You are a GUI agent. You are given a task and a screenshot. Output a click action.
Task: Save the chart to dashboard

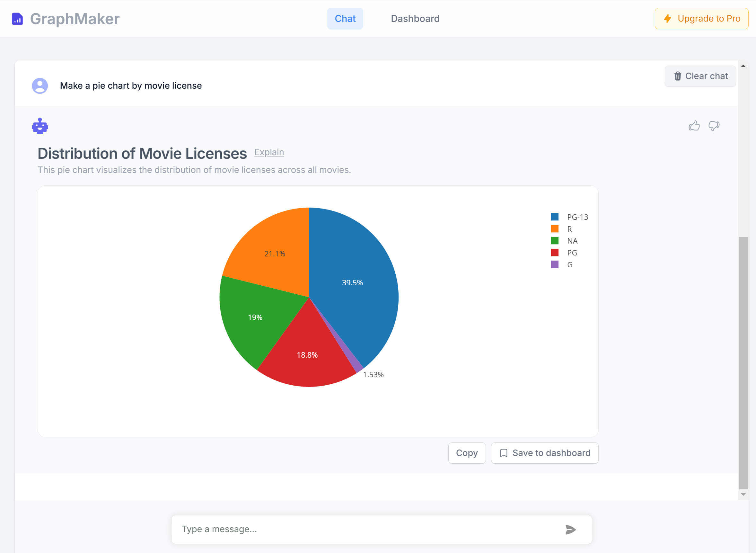click(545, 452)
